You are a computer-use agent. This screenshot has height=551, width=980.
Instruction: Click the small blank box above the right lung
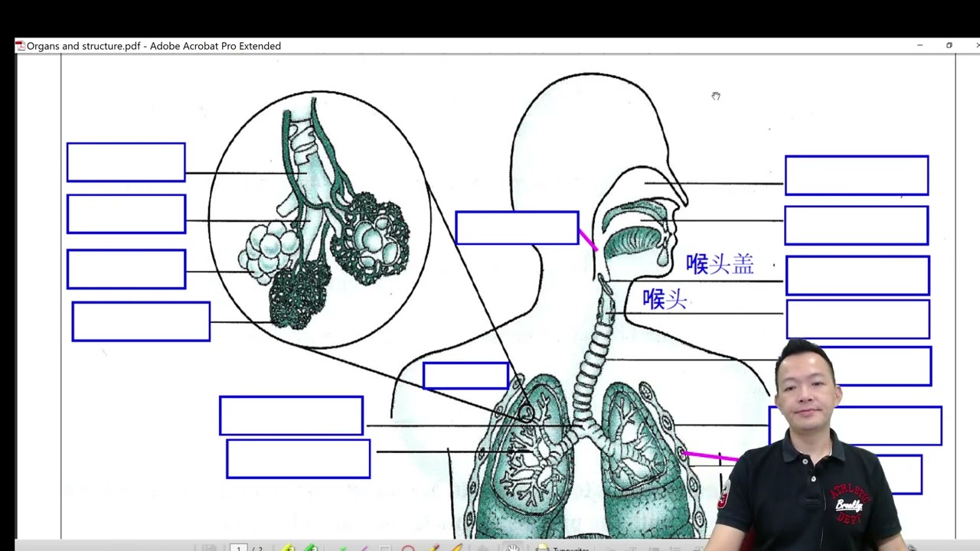coord(465,376)
